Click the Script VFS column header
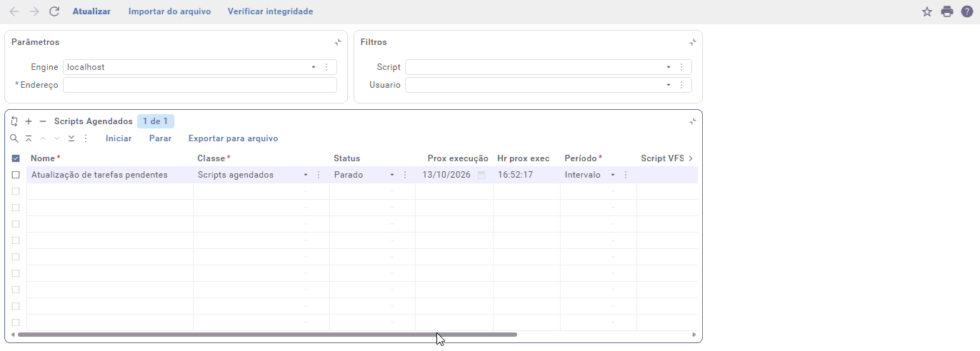The image size is (980, 351). 663,158
